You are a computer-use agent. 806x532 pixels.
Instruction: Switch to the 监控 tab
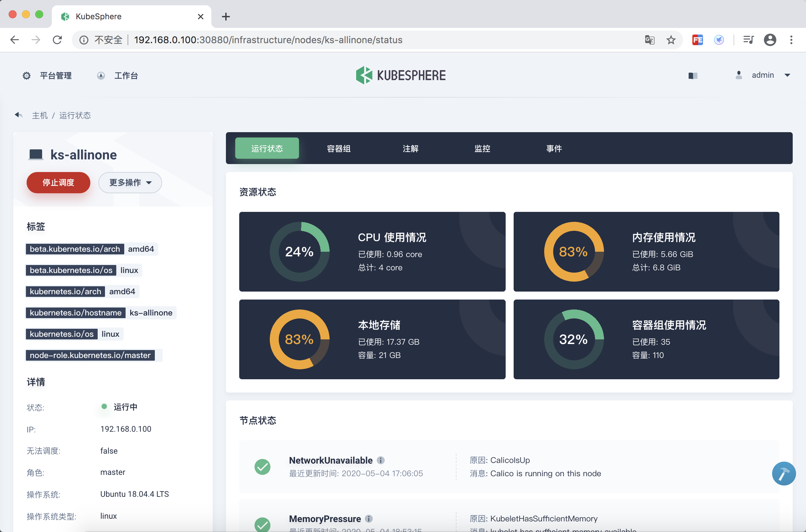click(x=482, y=148)
